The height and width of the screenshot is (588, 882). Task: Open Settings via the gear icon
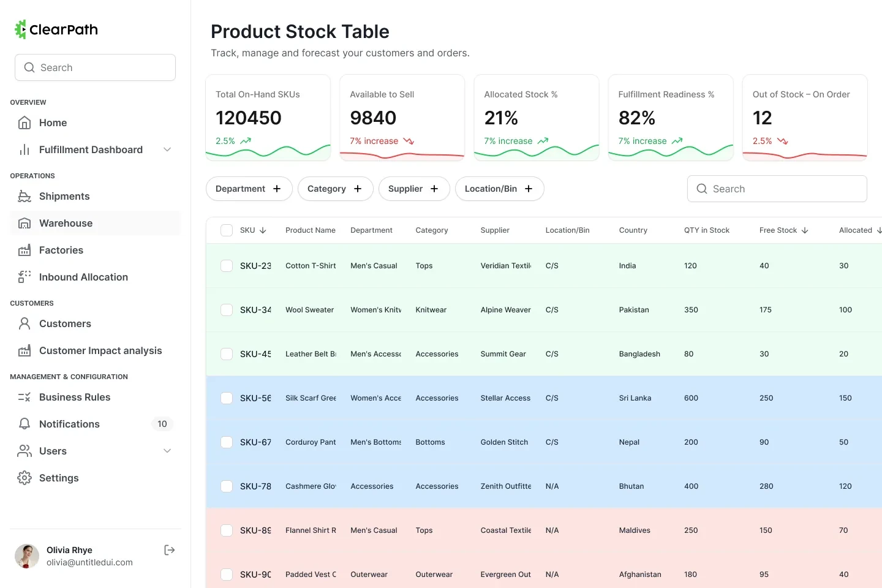[x=24, y=478]
